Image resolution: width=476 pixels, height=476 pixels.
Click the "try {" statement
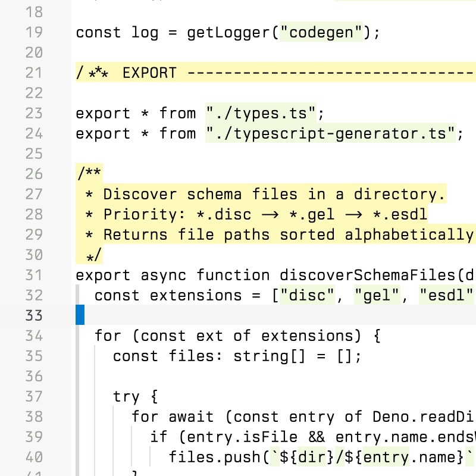[136, 396]
